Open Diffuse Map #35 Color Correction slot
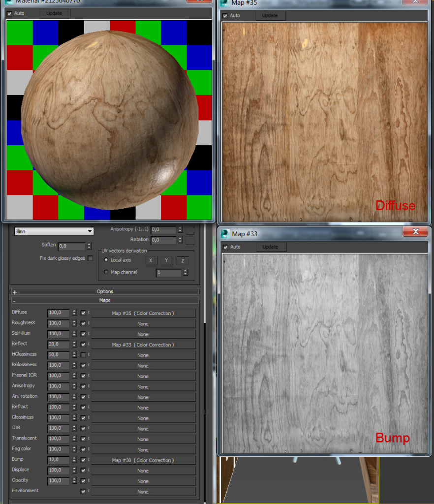 pos(143,313)
